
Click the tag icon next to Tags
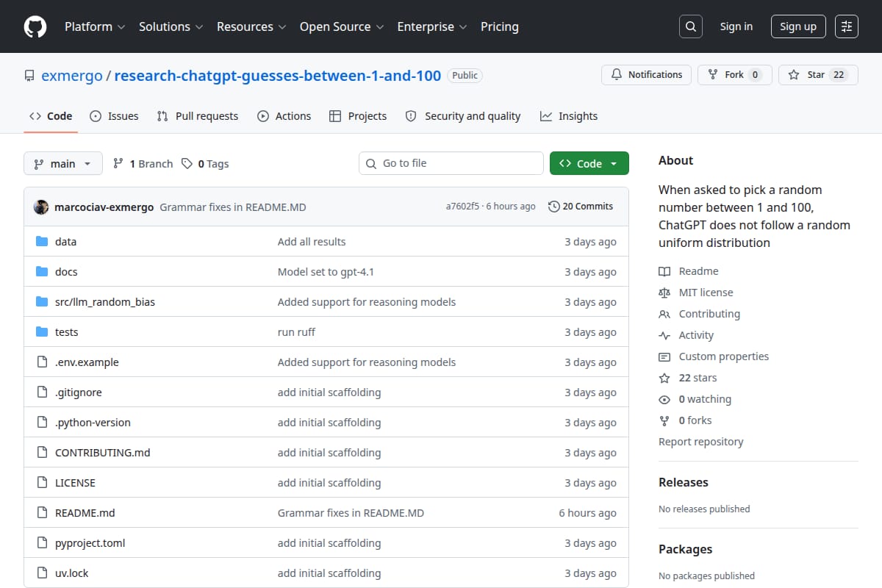coord(187,164)
